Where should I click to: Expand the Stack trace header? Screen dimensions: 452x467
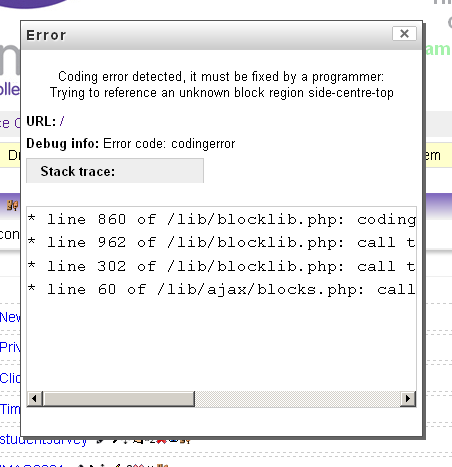[x=115, y=171]
